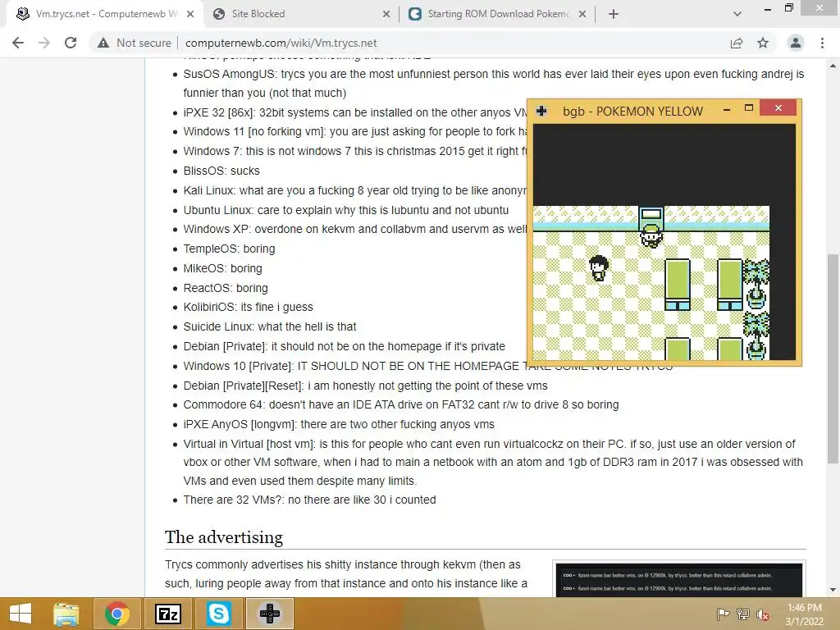Screen dimensions: 840x630
Task: Click the bgb POKEMON YELLOW title bar
Action: tap(632, 112)
